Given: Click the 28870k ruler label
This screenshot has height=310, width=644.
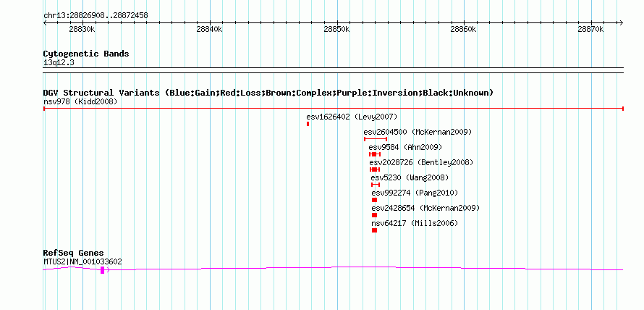Looking at the screenshot, I should (x=591, y=30).
